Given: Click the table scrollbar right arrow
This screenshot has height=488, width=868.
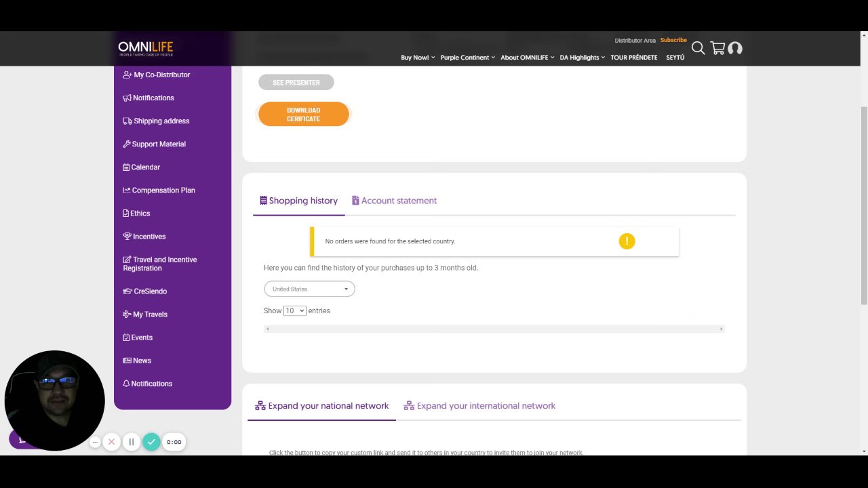Looking at the screenshot, I should click(x=721, y=329).
